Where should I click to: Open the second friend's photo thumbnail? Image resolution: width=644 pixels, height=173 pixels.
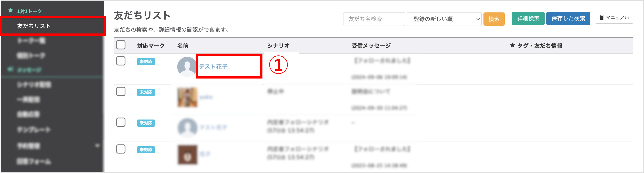187,97
